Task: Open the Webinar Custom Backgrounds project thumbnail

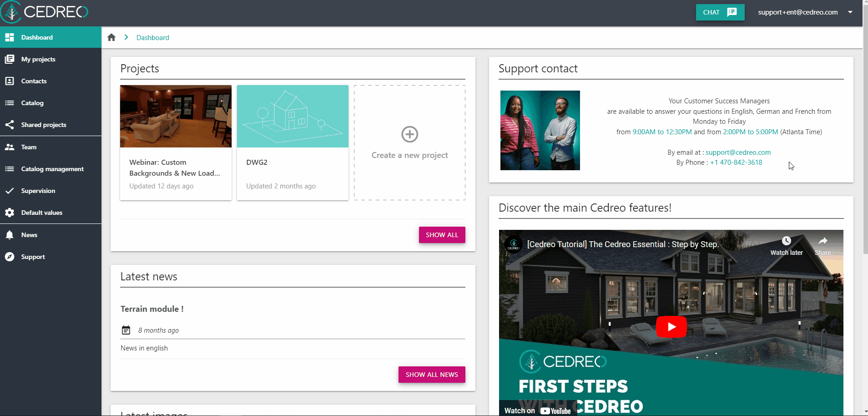Action: click(x=176, y=116)
